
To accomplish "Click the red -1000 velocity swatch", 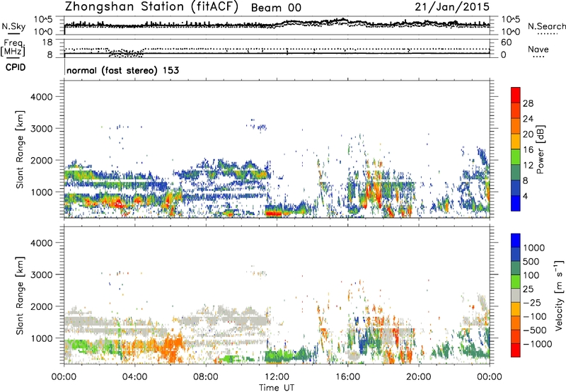I will 516,350.
